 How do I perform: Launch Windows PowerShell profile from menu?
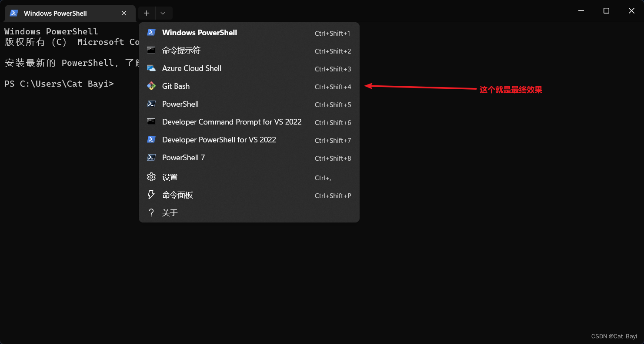(249, 33)
